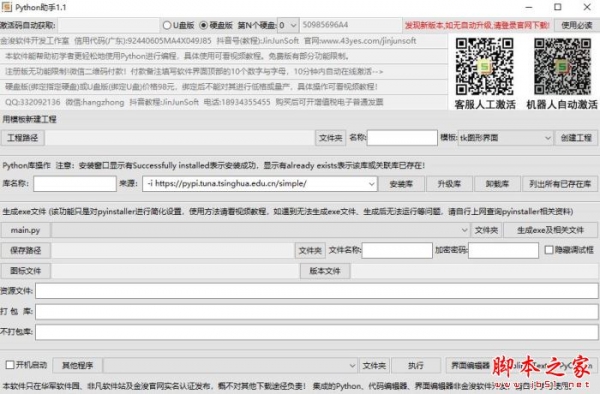Click 文件夹 button in main.py row
Screen dimensions: 600x394
click(486, 230)
